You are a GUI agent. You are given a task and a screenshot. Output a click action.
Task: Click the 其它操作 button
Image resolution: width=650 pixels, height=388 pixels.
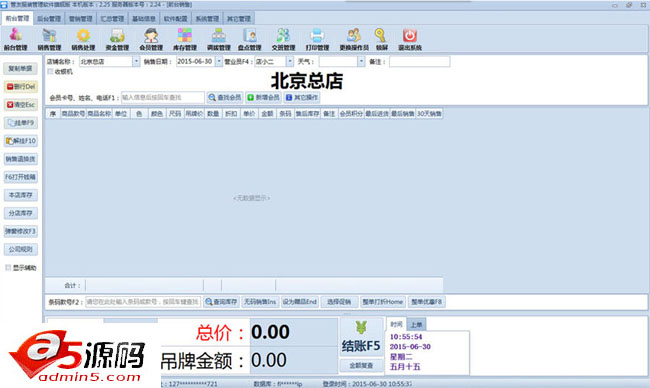302,97
